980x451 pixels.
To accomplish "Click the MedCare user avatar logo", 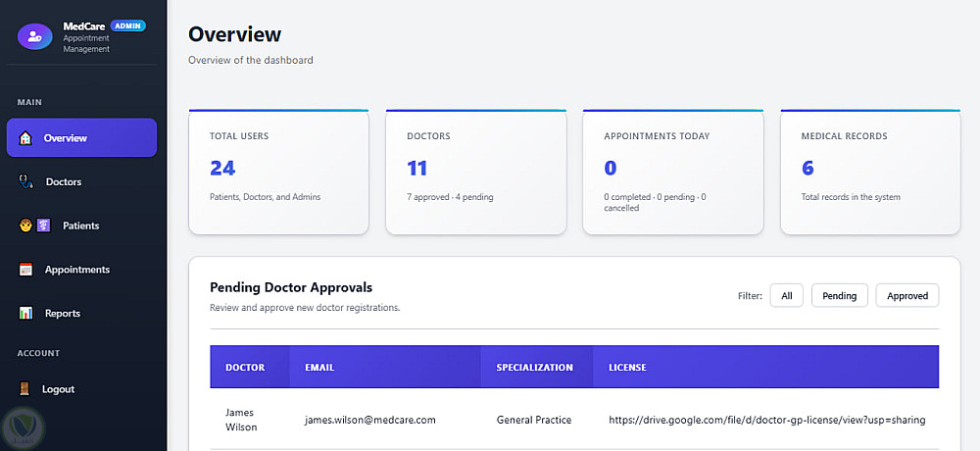I will (35, 35).
